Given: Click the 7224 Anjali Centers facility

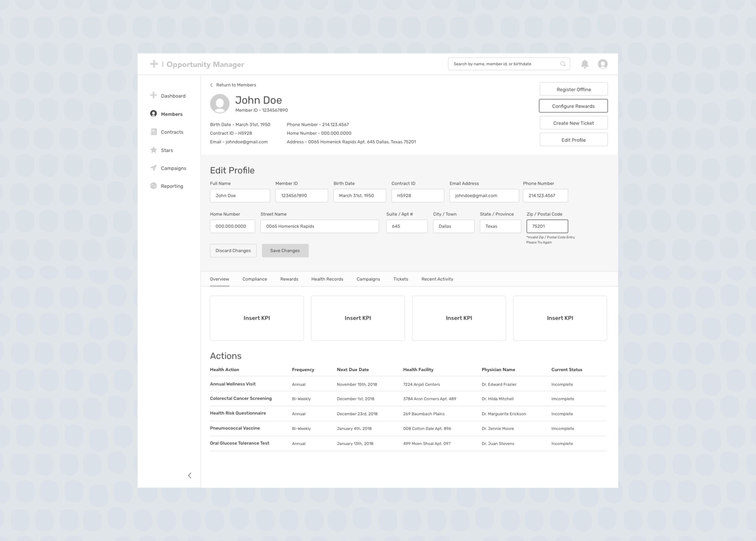Looking at the screenshot, I should point(421,384).
